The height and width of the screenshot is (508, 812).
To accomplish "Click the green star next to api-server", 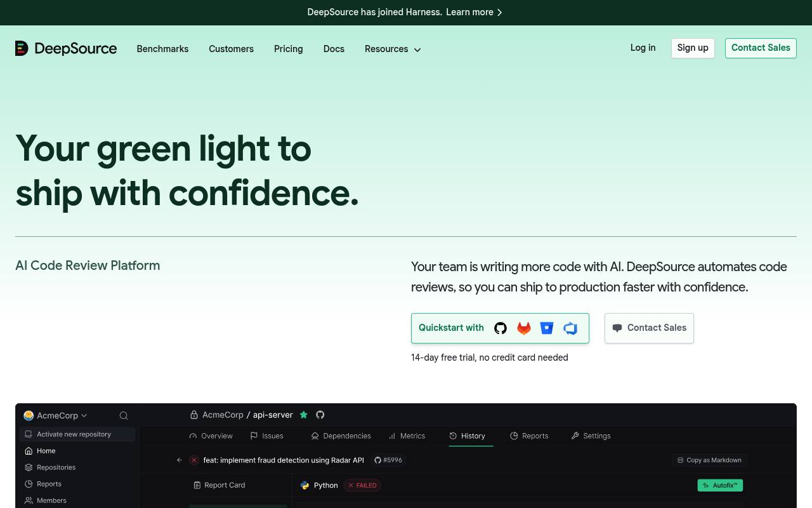I will pyautogui.click(x=304, y=415).
